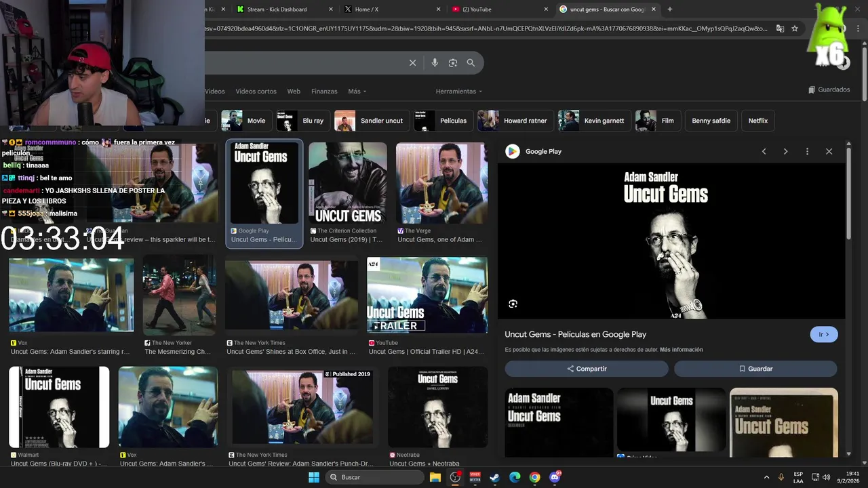Open File Explorer from the taskbar
The width and height of the screenshot is (868, 488).
tap(435, 477)
